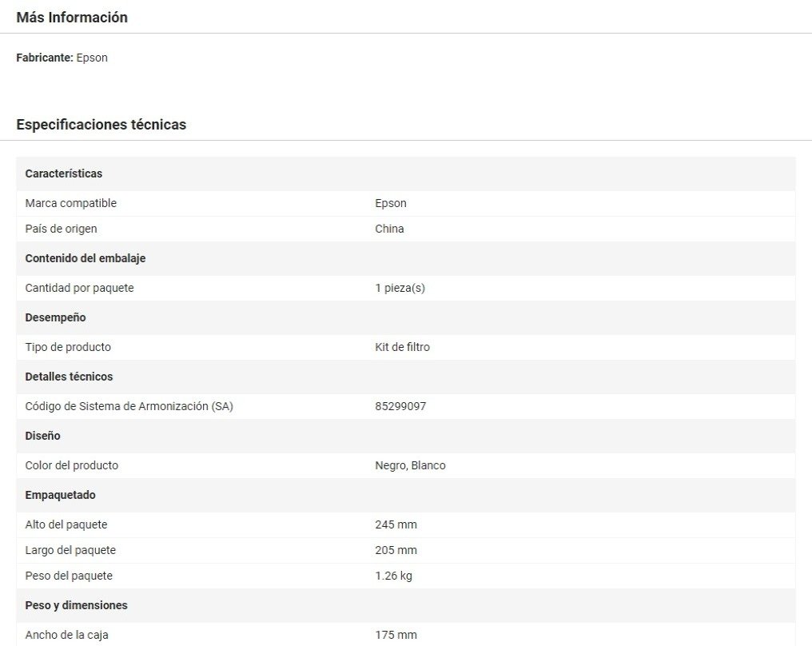Click the Características group header

(x=64, y=173)
